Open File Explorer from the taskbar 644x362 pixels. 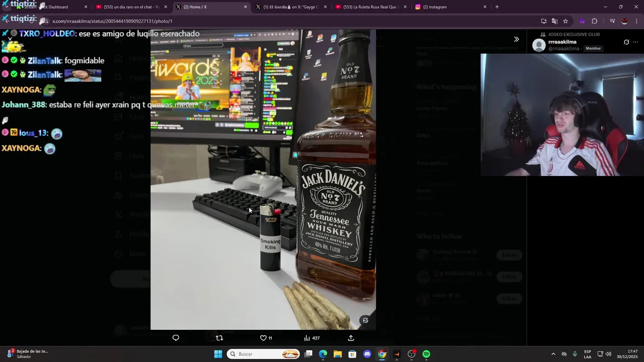(338, 354)
